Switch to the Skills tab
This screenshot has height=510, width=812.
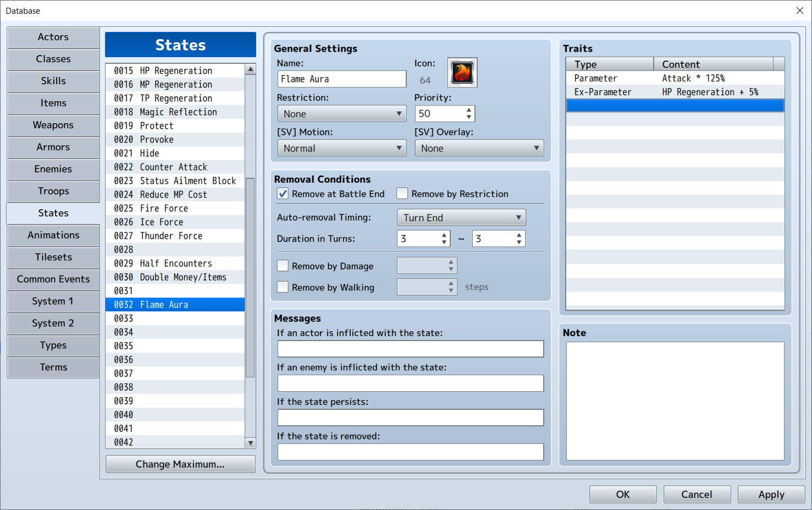pos(53,81)
